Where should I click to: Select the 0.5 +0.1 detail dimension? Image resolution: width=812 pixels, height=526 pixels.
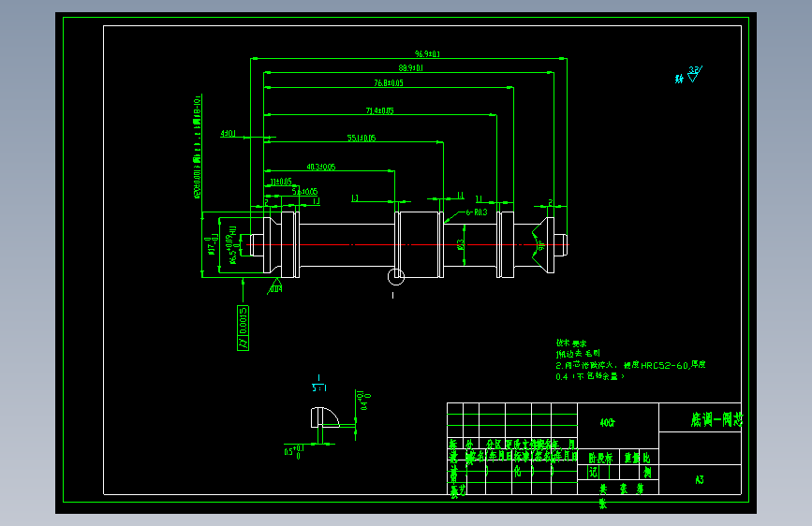pyautogui.click(x=294, y=451)
